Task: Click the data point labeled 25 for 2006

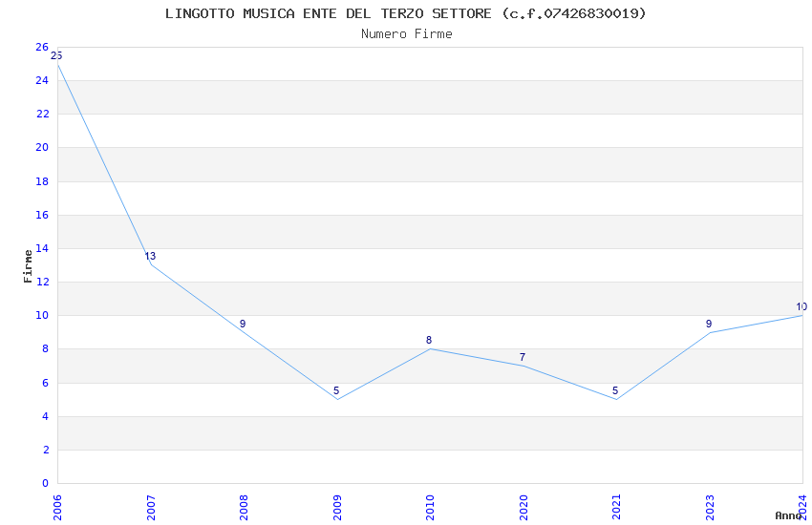Action: 56,56
